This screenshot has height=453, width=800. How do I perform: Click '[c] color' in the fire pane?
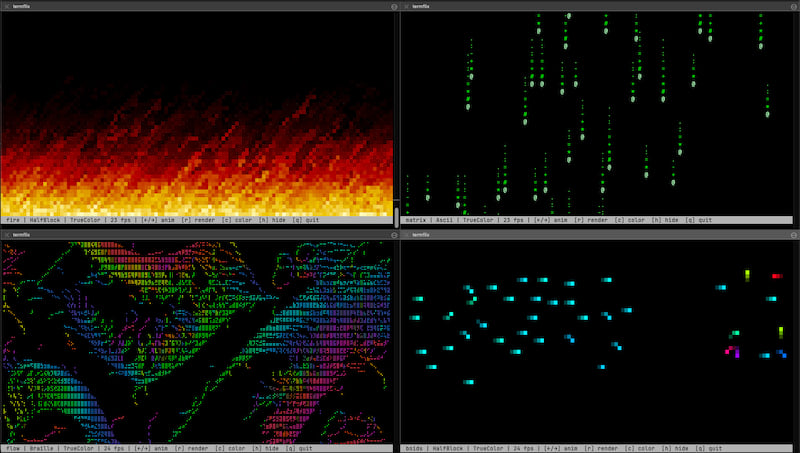coord(237,220)
